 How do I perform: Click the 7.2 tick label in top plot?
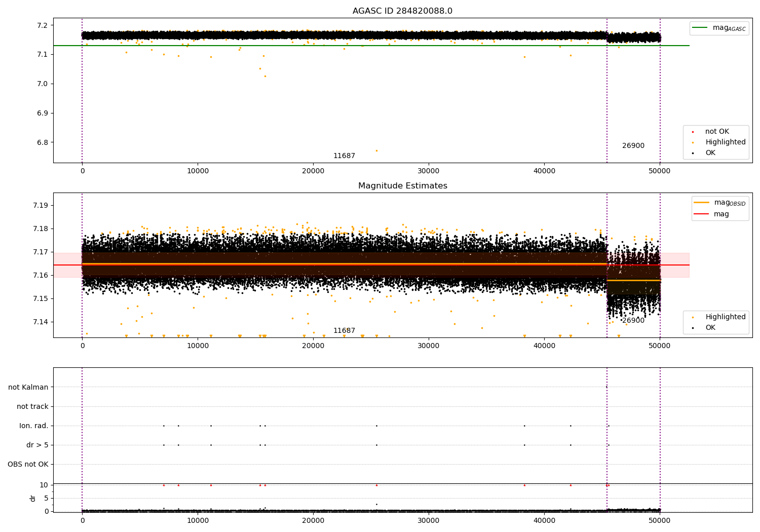point(42,26)
